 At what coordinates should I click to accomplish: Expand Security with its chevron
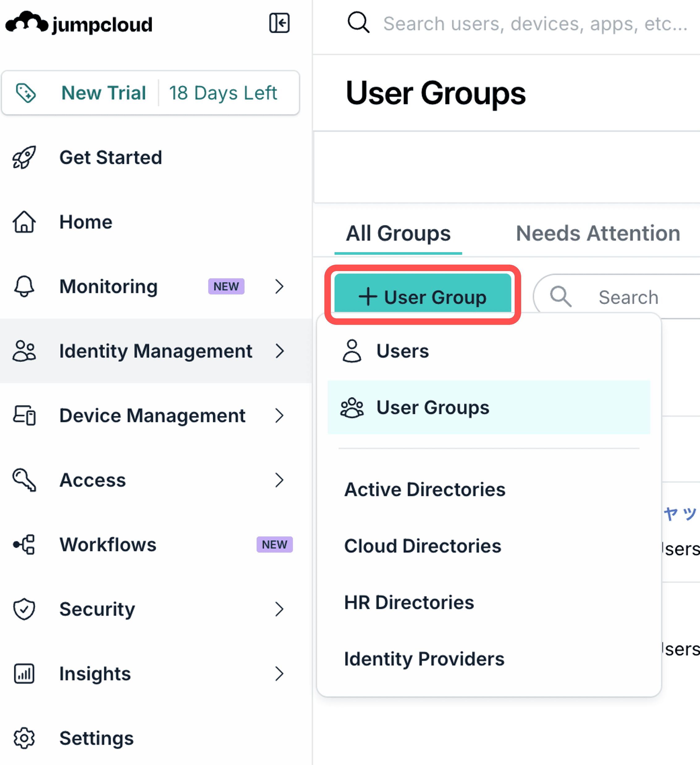280,609
